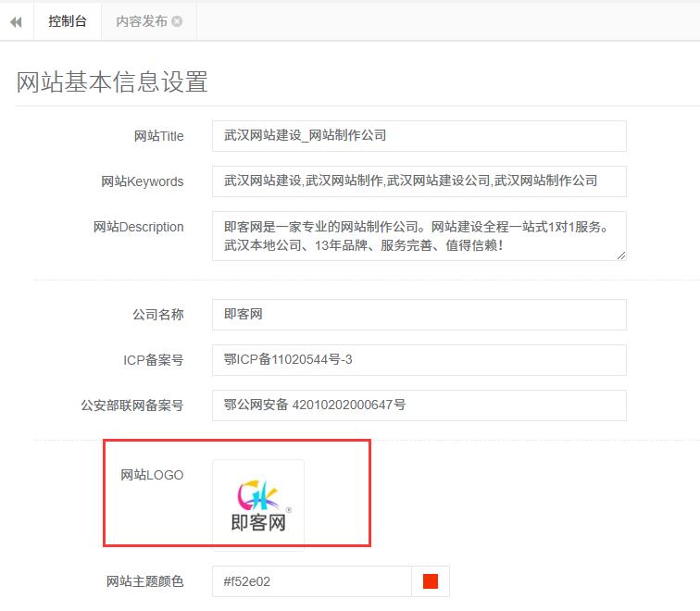Click into the 网站Title input field
The width and height of the screenshot is (700, 611).
tap(419, 136)
